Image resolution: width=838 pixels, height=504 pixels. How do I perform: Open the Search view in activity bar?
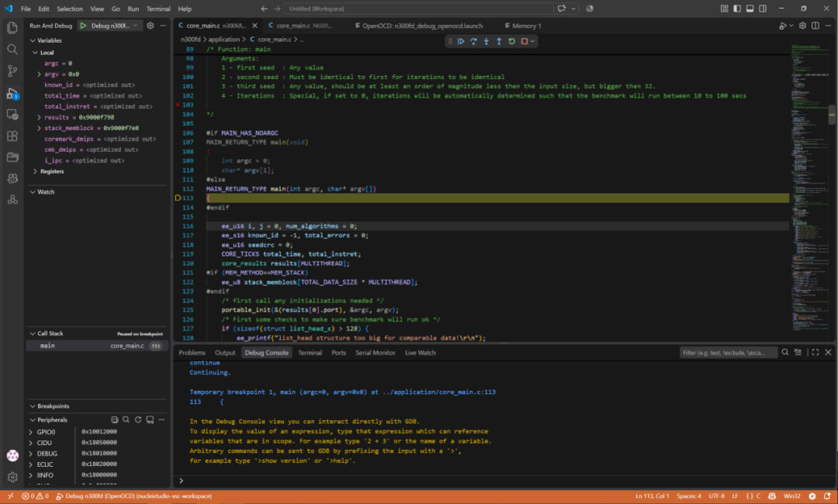[12, 50]
